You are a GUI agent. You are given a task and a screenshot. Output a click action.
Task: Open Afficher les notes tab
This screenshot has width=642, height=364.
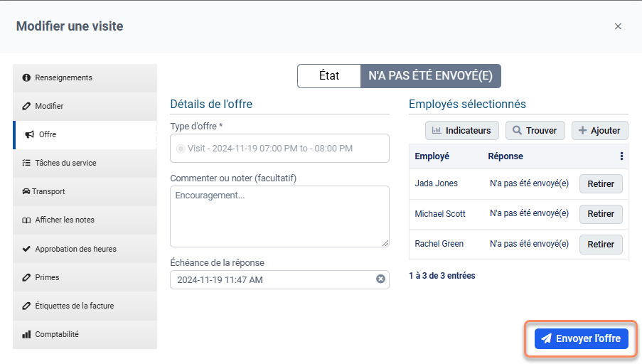point(85,220)
